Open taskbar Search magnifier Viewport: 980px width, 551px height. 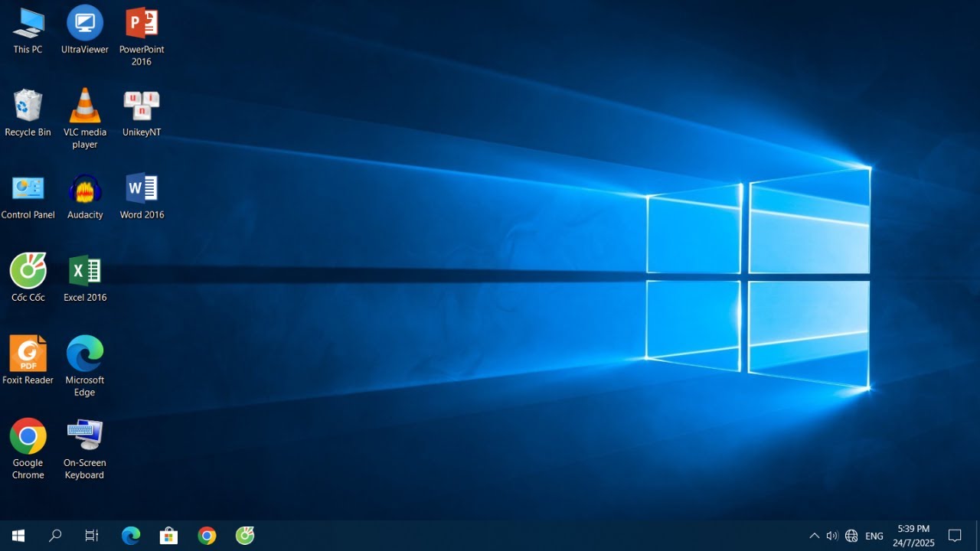(x=55, y=536)
